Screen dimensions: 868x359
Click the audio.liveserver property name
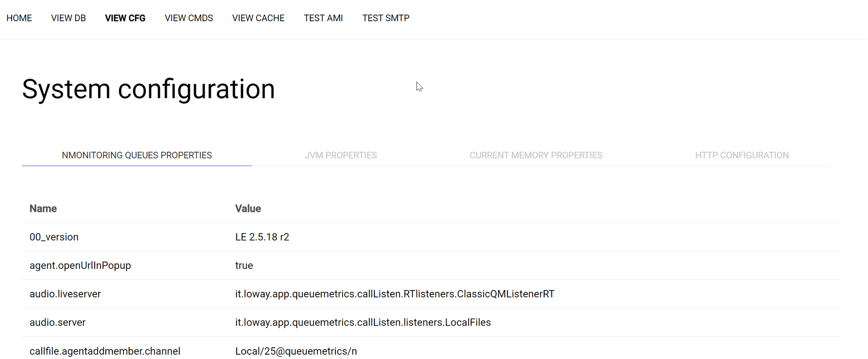65,294
